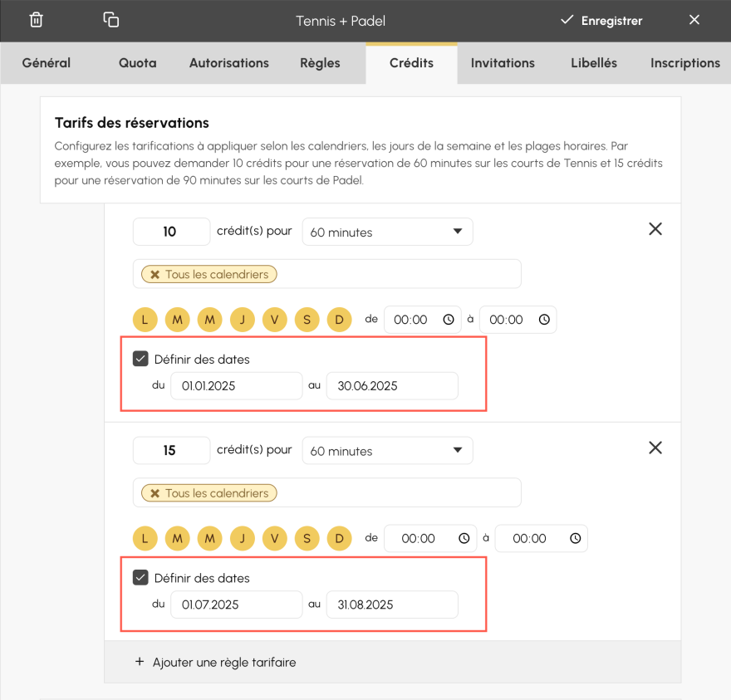Open clock picker of second rule start time
The height and width of the screenshot is (700, 731).
click(x=464, y=538)
